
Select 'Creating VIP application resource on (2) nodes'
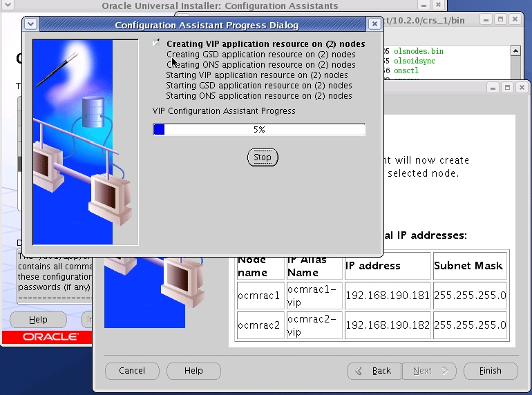[266, 44]
